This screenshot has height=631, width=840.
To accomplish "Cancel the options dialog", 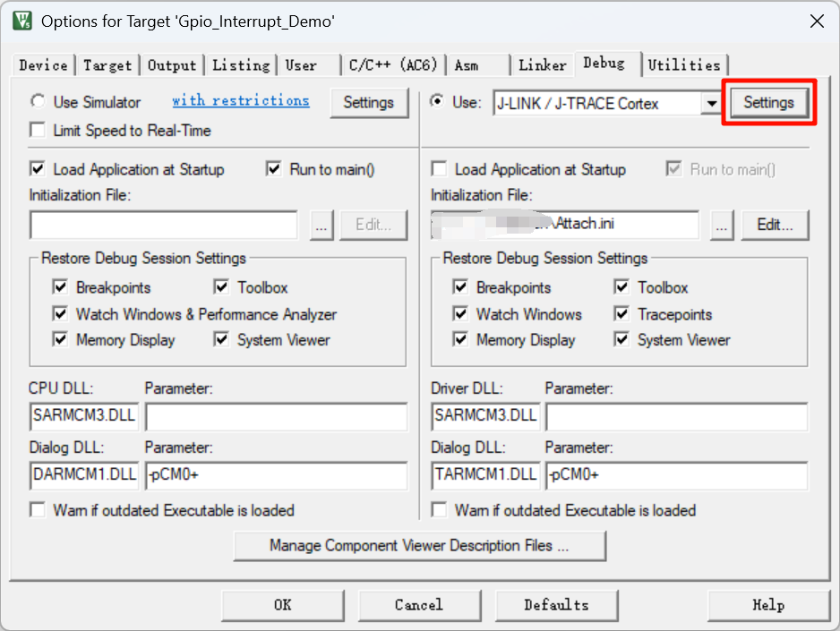I will point(419,605).
